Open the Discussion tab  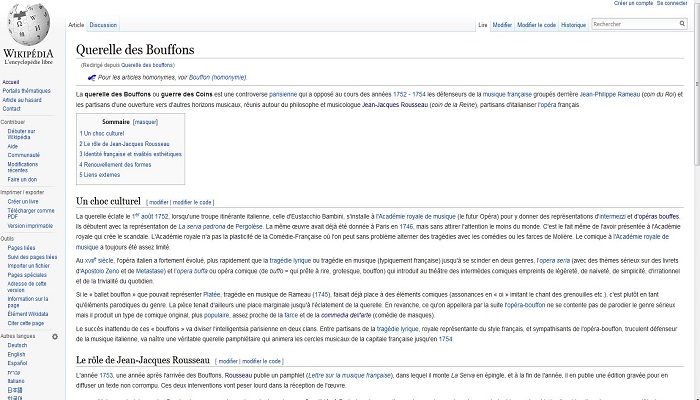103,24
